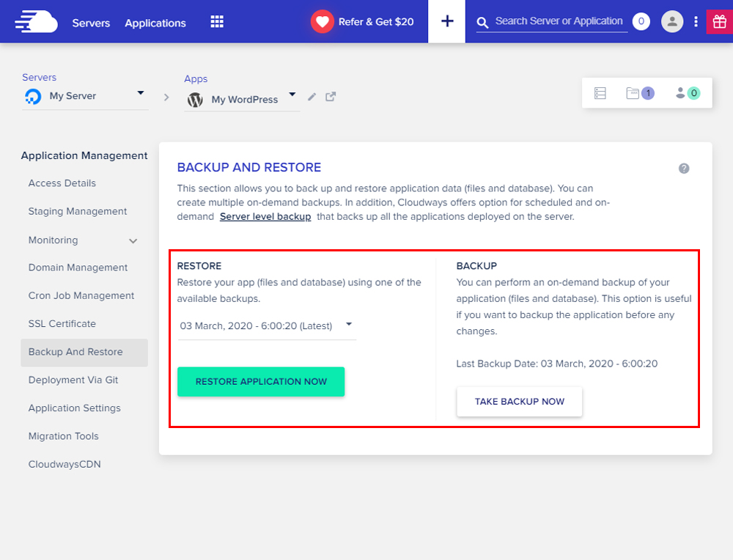Click the DigitalOcean server icon
This screenshot has width=733, height=560.
[x=33, y=96]
